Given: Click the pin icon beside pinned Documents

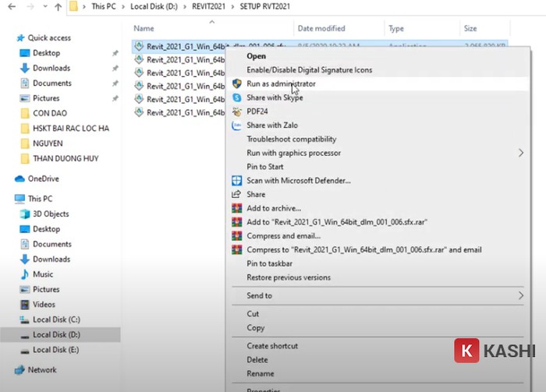Looking at the screenshot, I should pos(115,83).
